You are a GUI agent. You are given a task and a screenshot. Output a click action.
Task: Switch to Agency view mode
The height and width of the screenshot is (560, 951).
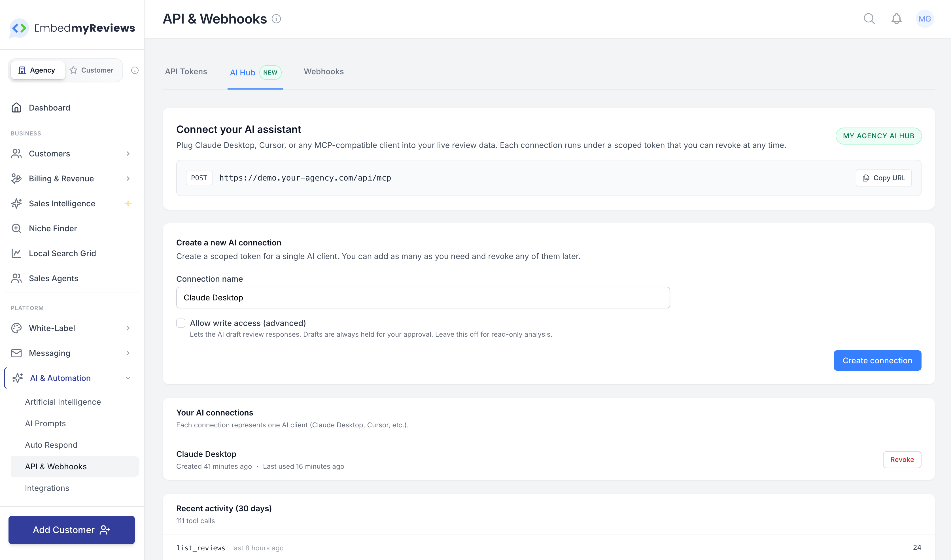pyautogui.click(x=37, y=70)
